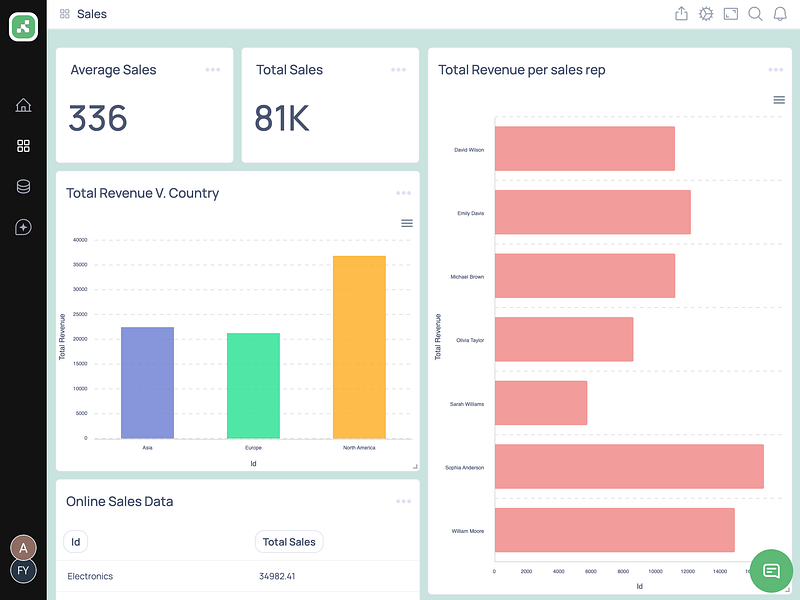The height and width of the screenshot is (600, 800).
Task: Open hamburger menu of sales rep chart
Action: click(x=779, y=100)
